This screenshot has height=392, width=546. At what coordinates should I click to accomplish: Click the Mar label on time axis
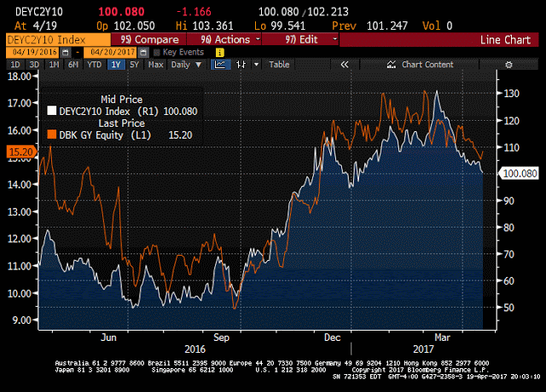point(442,337)
